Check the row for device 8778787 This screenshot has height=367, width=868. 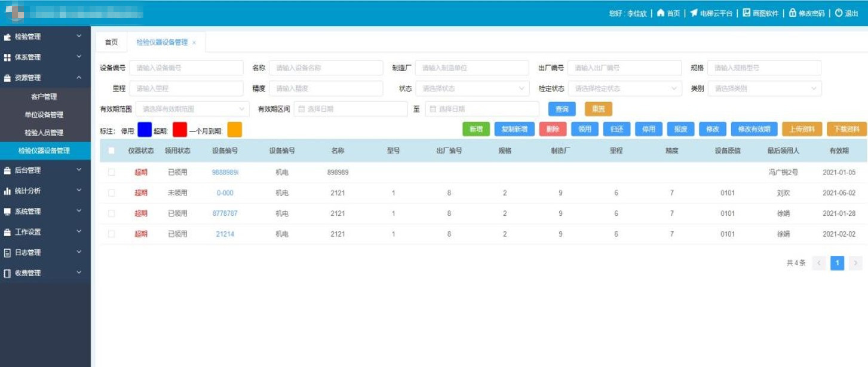click(111, 213)
